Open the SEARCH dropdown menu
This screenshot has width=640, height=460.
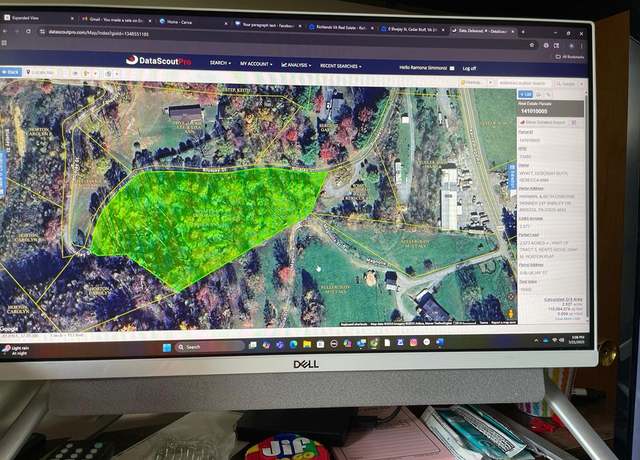(220, 63)
